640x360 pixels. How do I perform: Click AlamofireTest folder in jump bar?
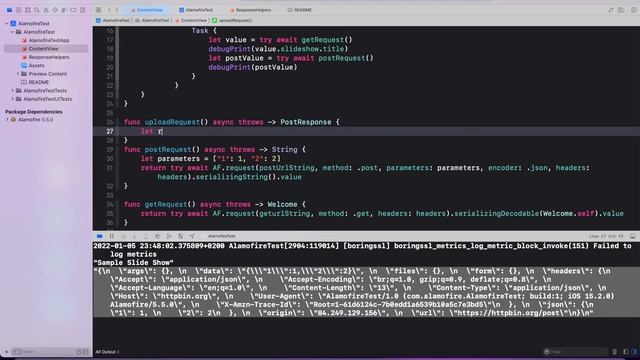152,20
